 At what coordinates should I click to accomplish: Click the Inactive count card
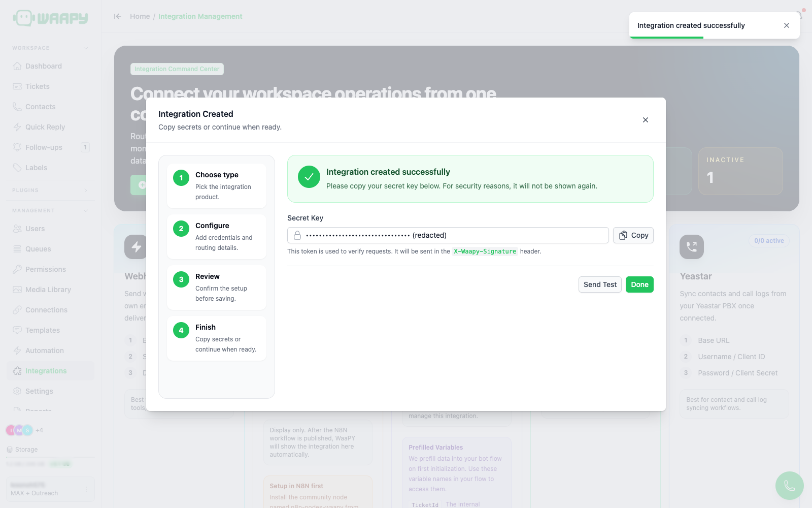click(740, 171)
